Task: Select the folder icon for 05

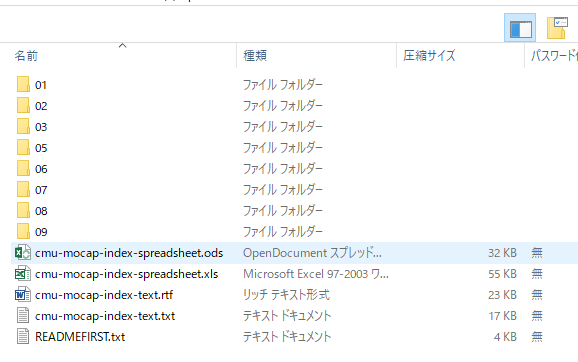Action: click(x=23, y=147)
